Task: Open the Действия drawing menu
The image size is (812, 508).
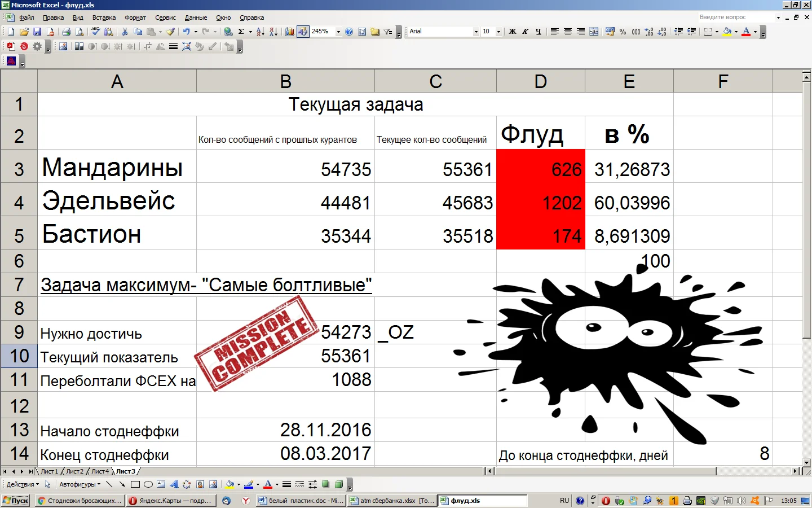Action: coord(23,484)
